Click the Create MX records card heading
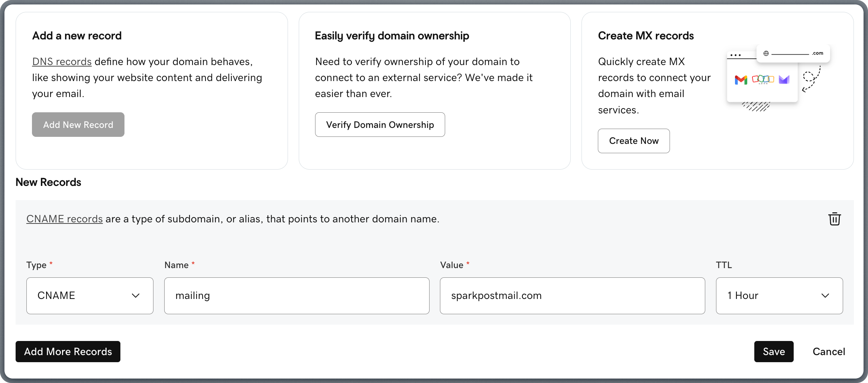 click(x=646, y=35)
